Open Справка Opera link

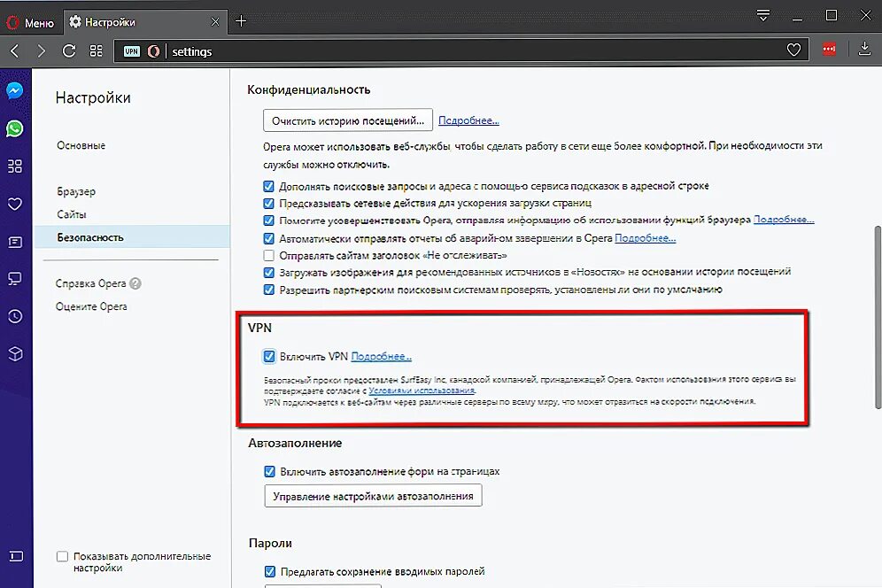(x=90, y=283)
